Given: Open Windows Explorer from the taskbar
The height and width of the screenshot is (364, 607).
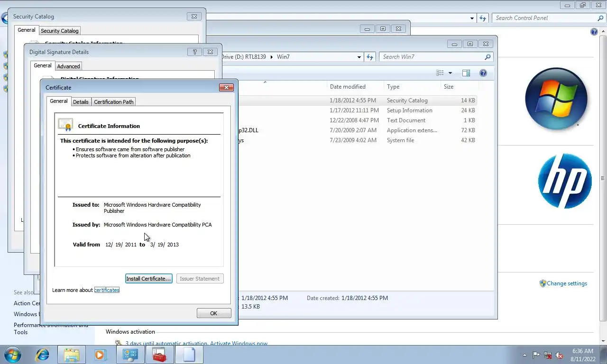Looking at the screenshot, I should point(71,355).
